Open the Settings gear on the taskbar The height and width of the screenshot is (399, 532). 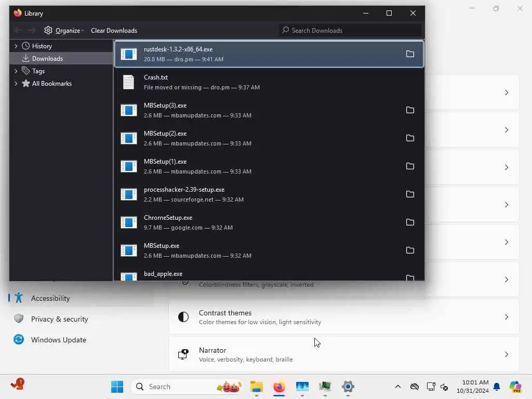click(x=348, y=387)
